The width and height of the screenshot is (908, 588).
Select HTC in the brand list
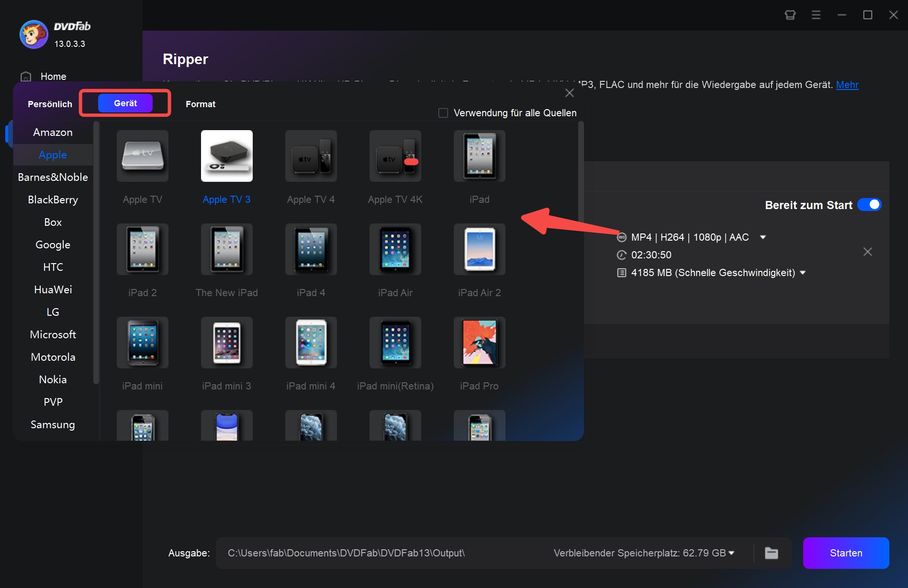(x=53, y=267)
